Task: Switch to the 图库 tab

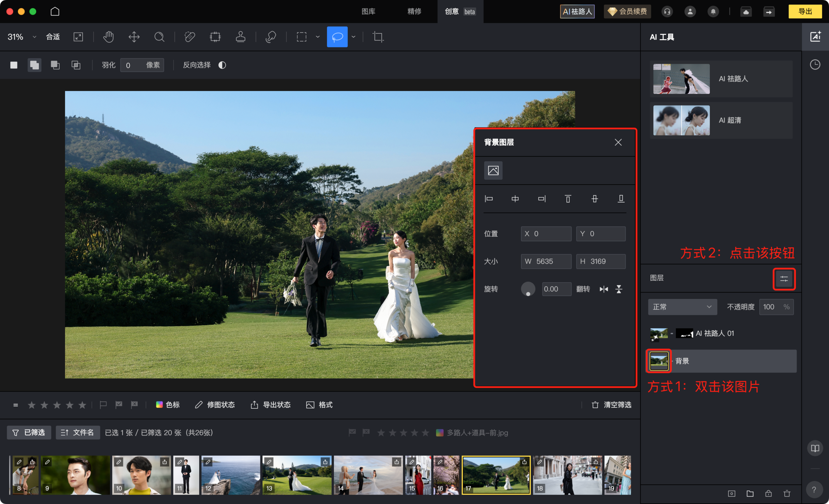Action: coord(368,11)
